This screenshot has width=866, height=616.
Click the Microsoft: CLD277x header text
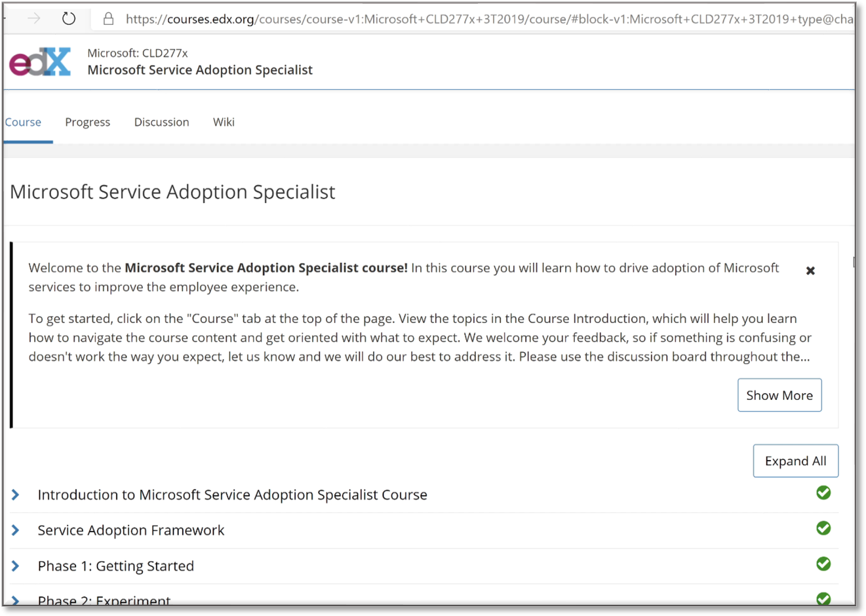138,53
